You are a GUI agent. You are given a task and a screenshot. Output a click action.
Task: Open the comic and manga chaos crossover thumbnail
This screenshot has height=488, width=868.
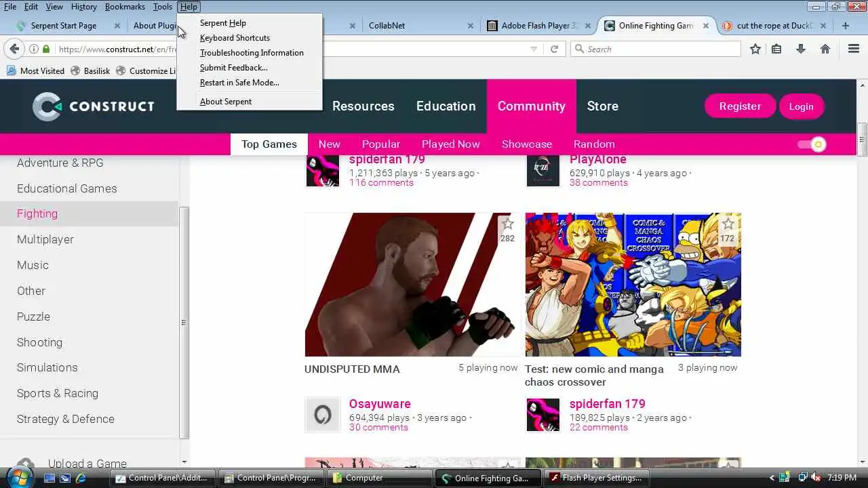click(633, 285)
